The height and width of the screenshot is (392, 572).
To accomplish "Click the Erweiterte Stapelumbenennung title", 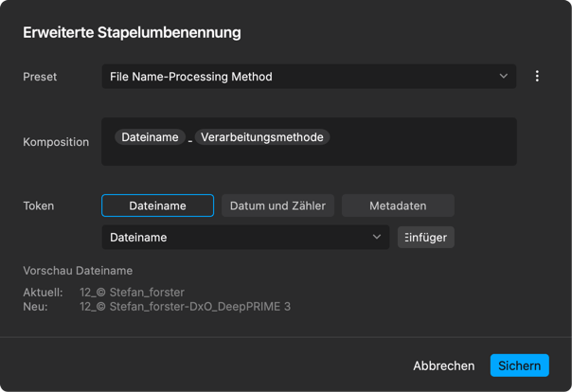I will [x=132, y=32].
